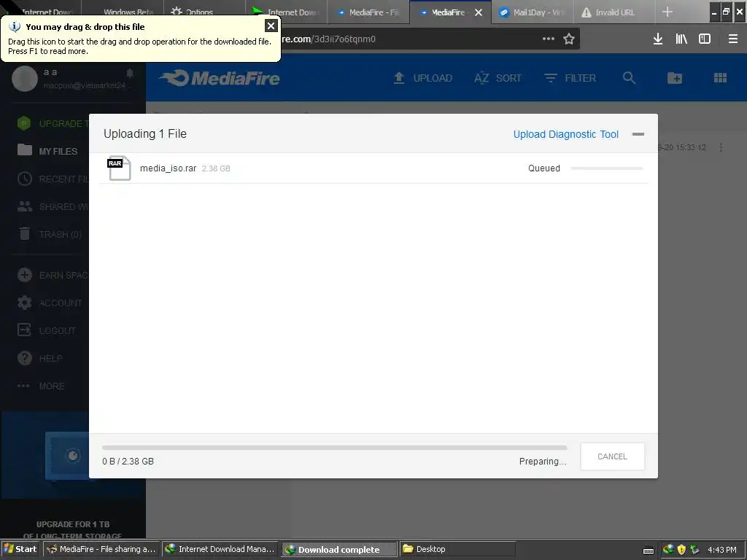Bookmark this page with star icon
This screenshot has width=747, height=560.
pos(569,39)
